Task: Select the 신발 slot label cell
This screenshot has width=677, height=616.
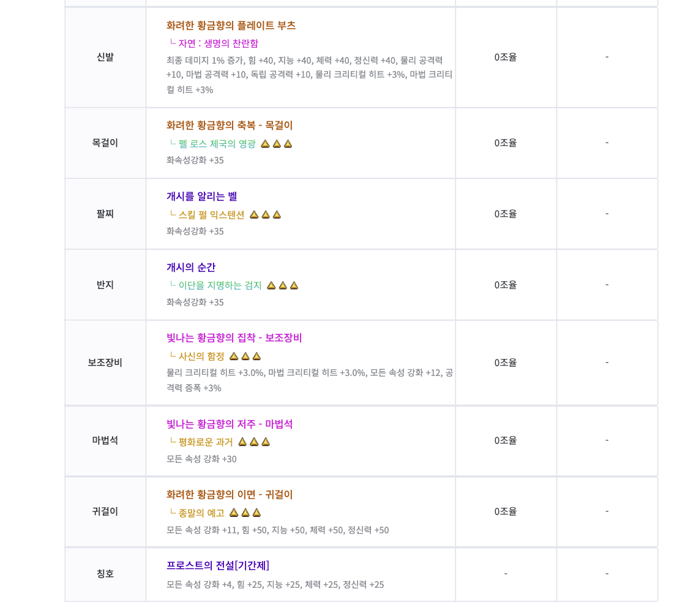Action: coord(105,57)
